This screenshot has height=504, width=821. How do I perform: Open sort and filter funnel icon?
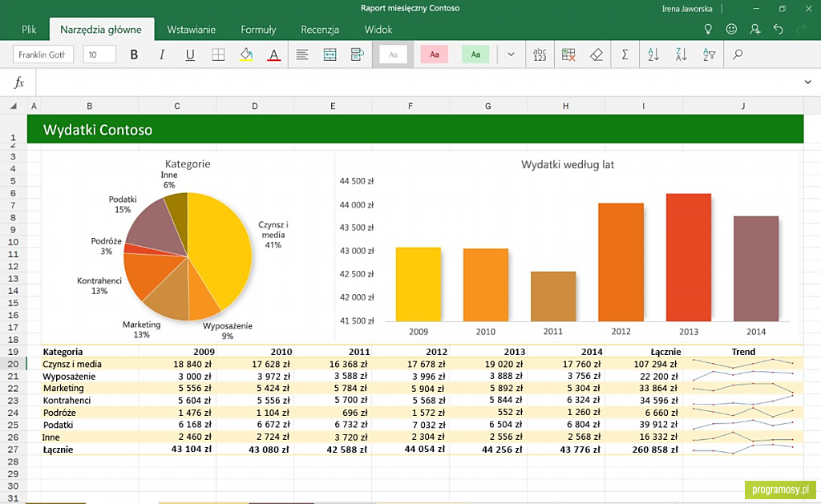click(709, 54)
